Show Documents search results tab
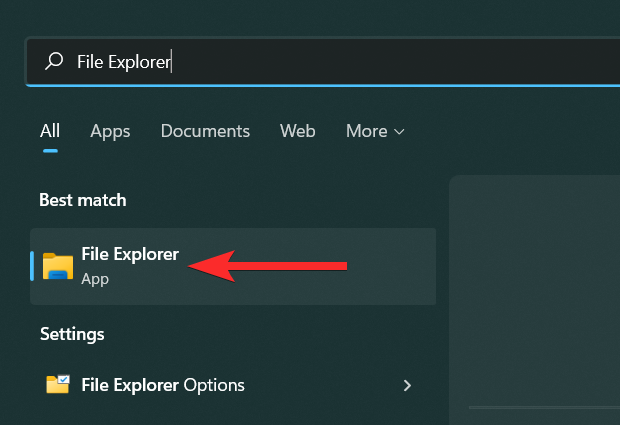 205,131
